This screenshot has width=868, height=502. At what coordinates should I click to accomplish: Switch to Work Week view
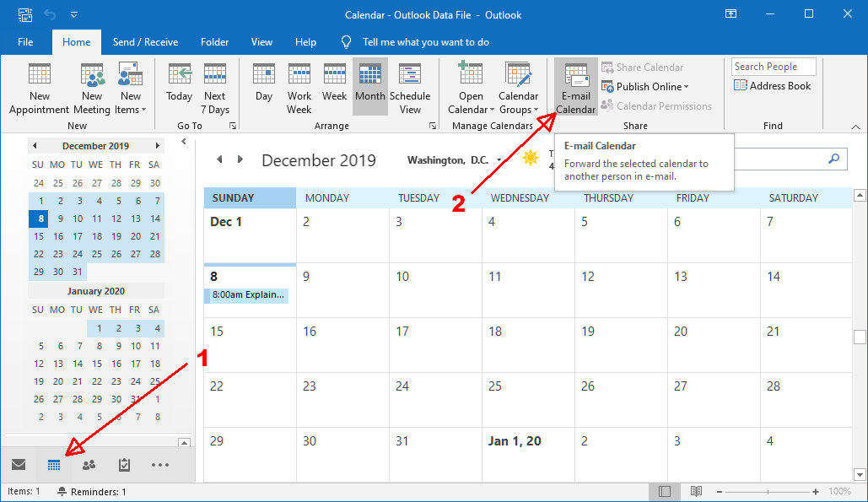pyautogui.click(x=299, y=89)
